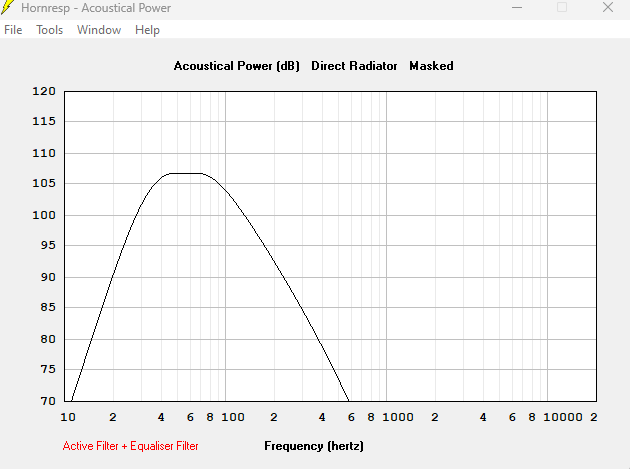Click the Hornresp - Acoustical Power window title
The height and width of the screenshot is (469, 630).
point(96,8)
